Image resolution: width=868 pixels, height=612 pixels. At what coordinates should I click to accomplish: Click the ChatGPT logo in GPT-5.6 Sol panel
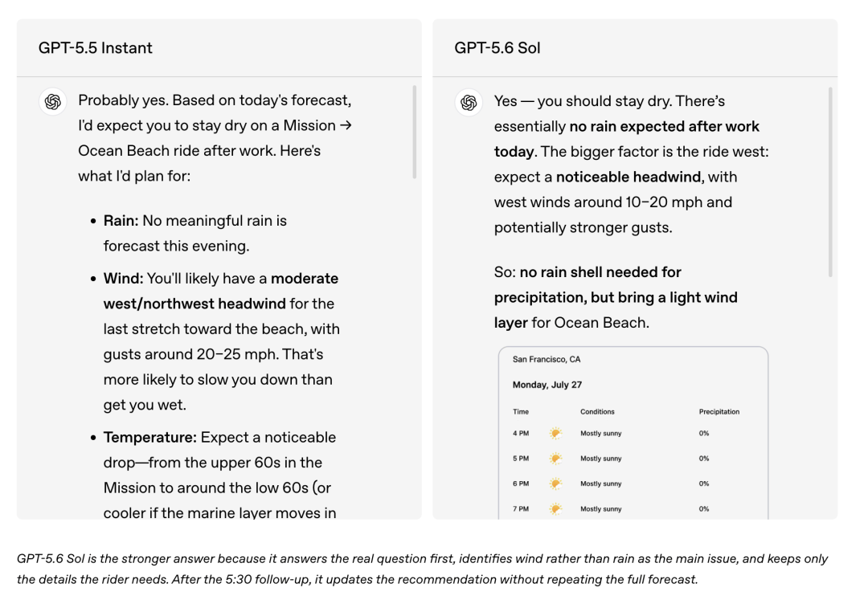pos(469,102)
